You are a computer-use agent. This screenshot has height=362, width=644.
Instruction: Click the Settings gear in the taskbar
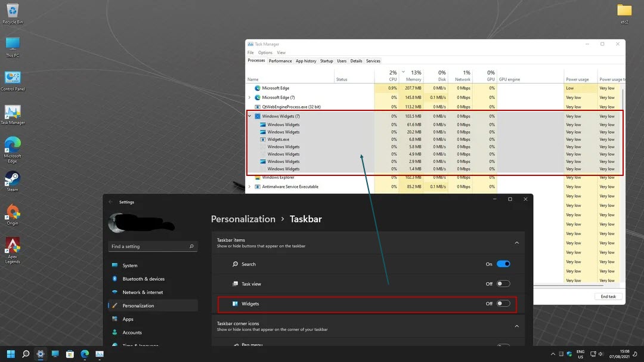pyautogui.click(x=41, y=354)
